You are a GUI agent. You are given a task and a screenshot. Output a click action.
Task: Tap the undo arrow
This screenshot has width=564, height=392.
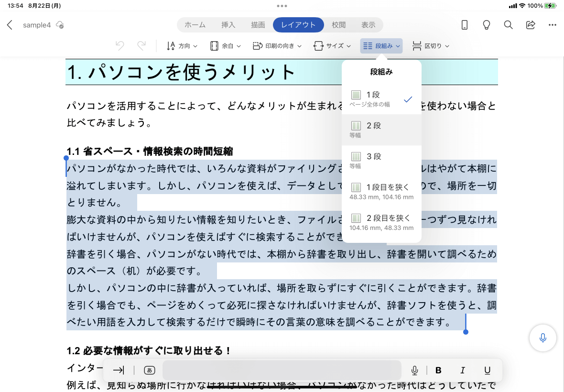[x=119, y=46]
